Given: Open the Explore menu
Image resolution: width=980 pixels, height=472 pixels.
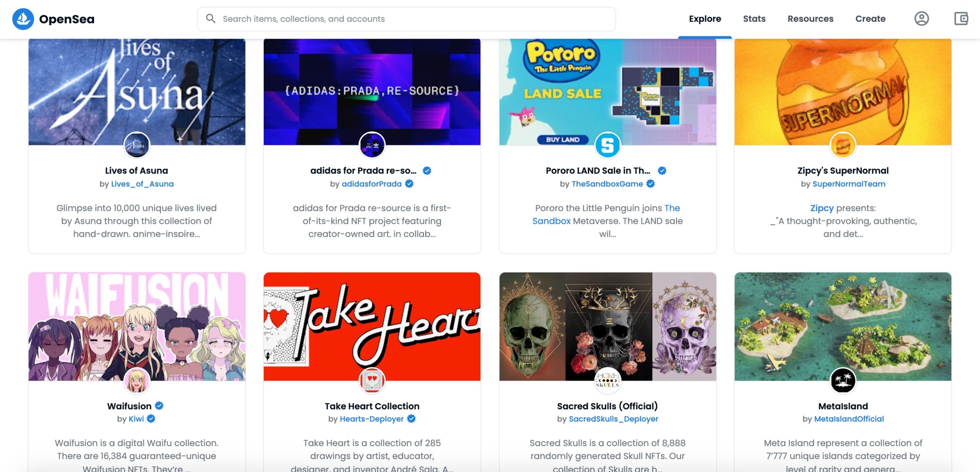Looking at the screenshot, I should coord(705,19).
